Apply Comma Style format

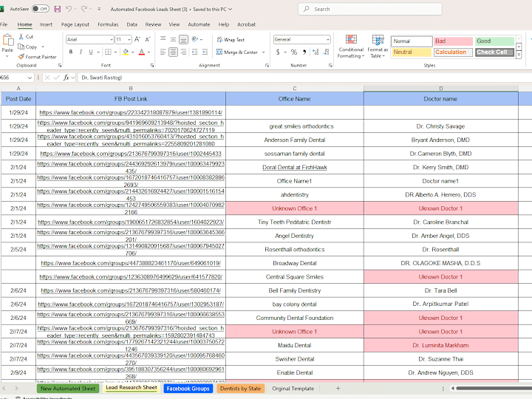[x=304, y=52]
